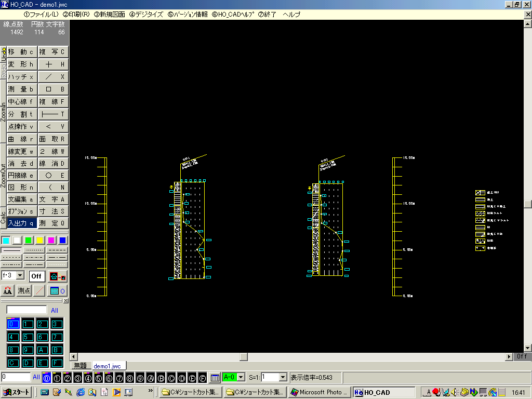Toggle layer group circled 5 in bottom bar
This screenshot has width=532, height=399.
click(x=98, y=378)
